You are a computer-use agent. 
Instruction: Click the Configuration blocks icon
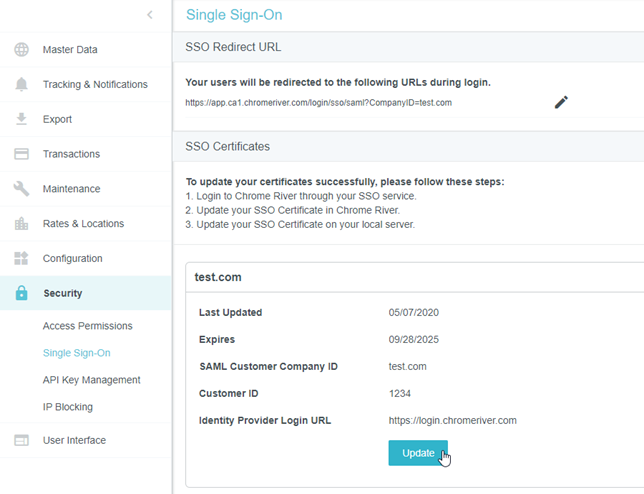(x=21, y=259)
